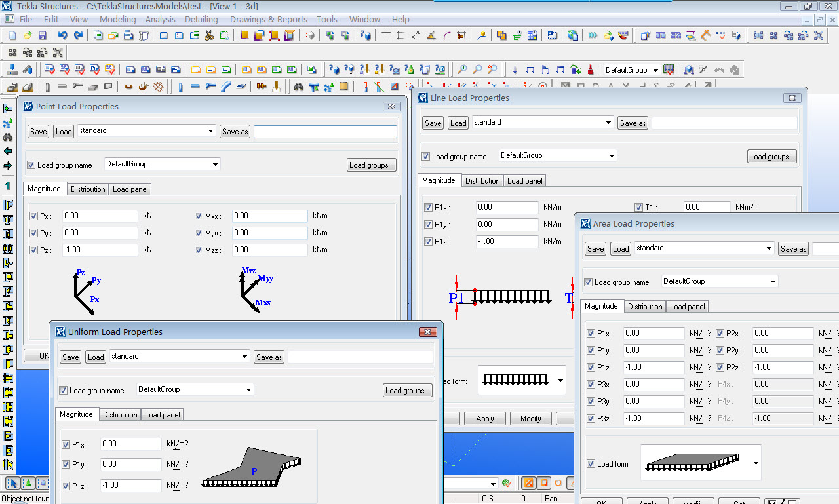Open the DefaultGroup dropdown in the toolbar
Image resolution: width=839 pixels, height=504 pixels.
click(656, 70)
